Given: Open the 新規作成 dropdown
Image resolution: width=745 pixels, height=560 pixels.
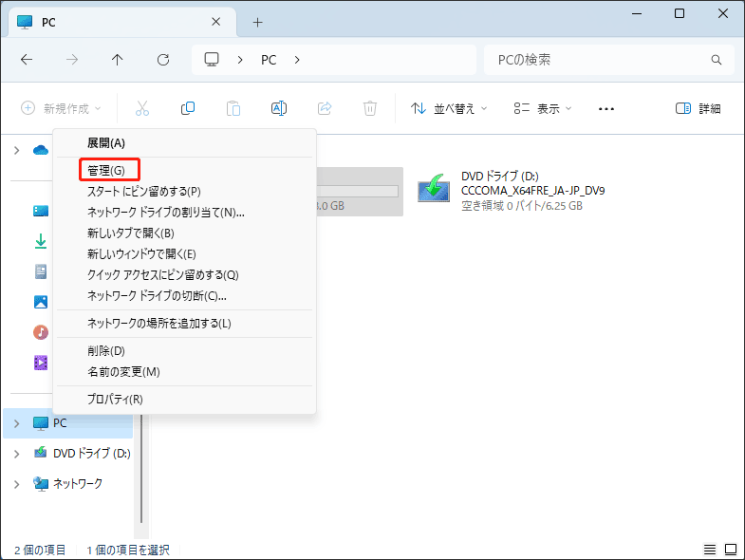Looking at the screenshot, I should (62, 108).
